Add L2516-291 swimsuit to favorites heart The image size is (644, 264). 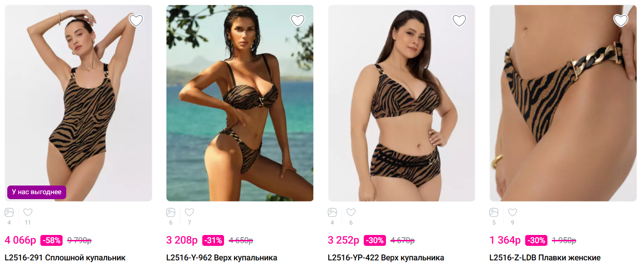point(136,20)
